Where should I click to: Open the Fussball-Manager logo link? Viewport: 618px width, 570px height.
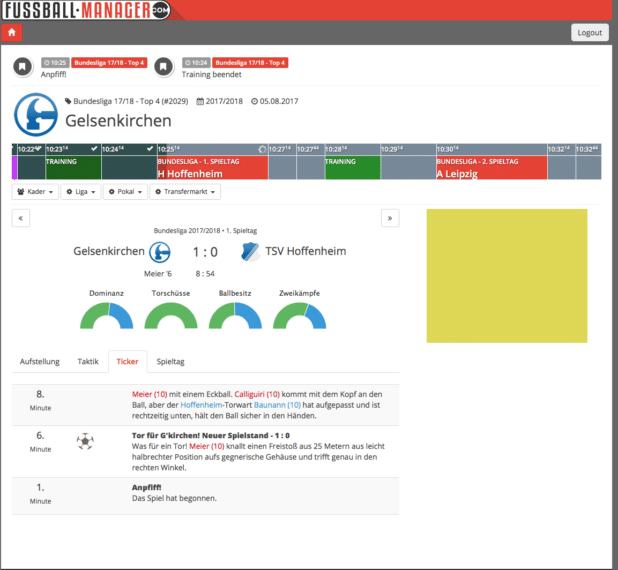click(86, 10)
